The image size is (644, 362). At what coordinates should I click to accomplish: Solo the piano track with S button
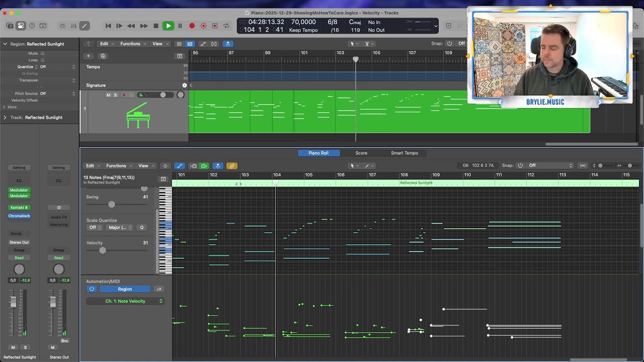(115, 95)
